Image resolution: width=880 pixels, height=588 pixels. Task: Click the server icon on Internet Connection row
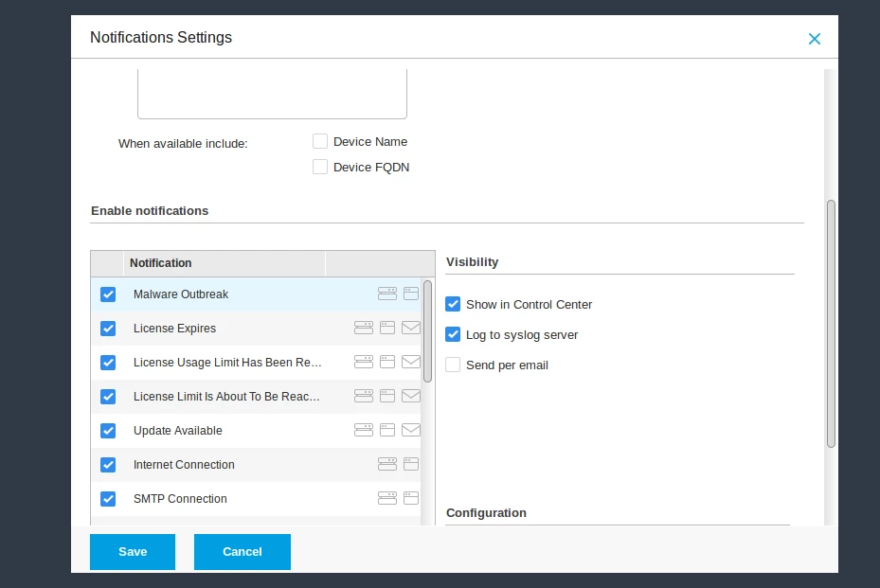coord(387,465)
